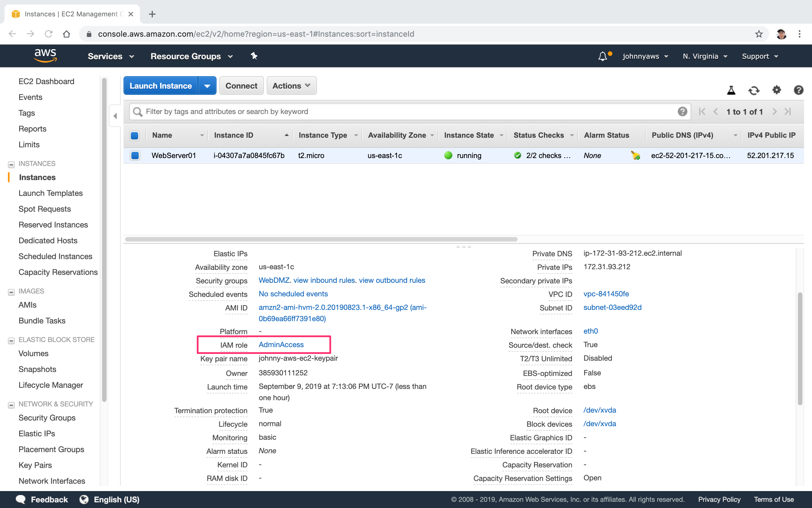Viewport: 812px width, 508px height.
Task: Expand the Services menu
Action: [111, 56]
